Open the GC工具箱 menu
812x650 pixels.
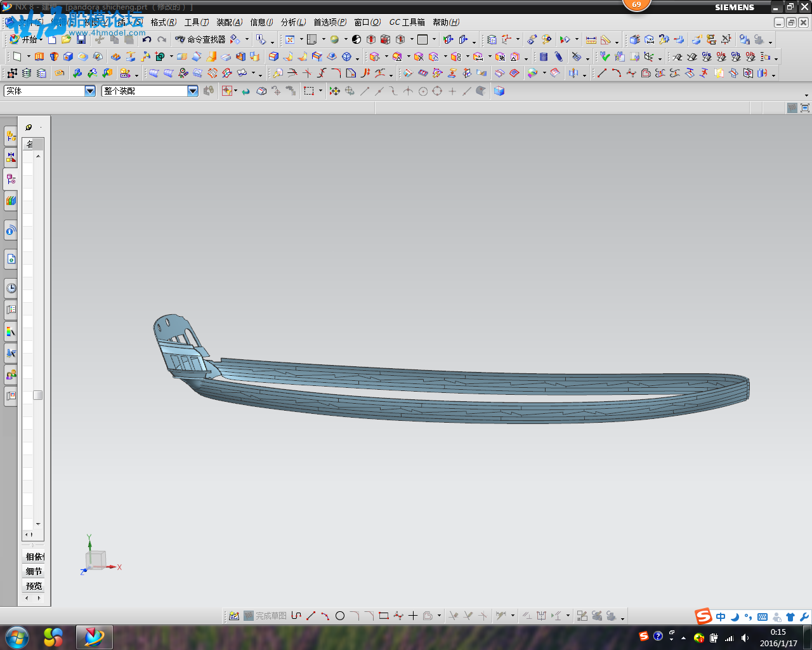click(x=407, y=22)
